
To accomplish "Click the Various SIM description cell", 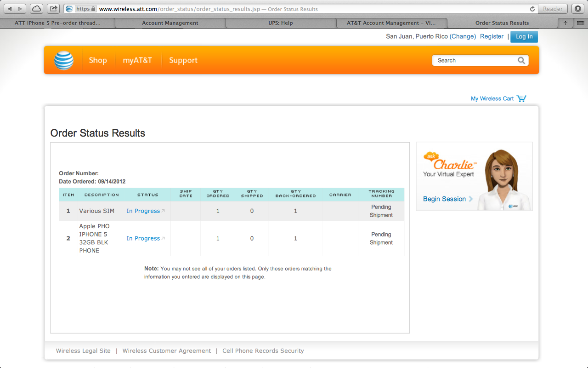I will pos(96,211).
